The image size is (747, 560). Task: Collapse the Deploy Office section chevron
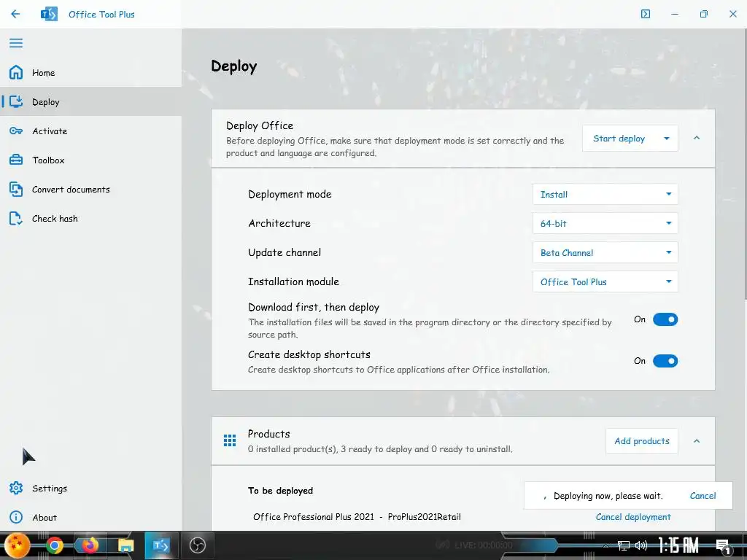697,138
